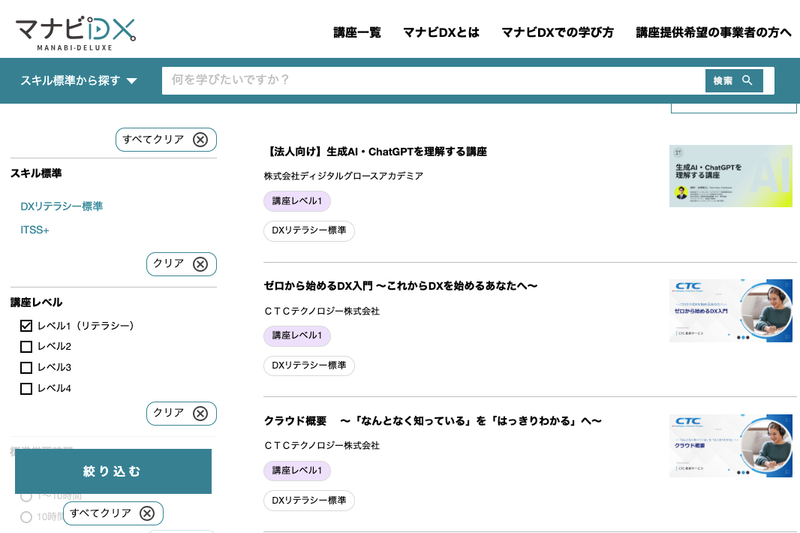
Task: Open マナビDXでの学び方 menu item
Action: [558, 32]
